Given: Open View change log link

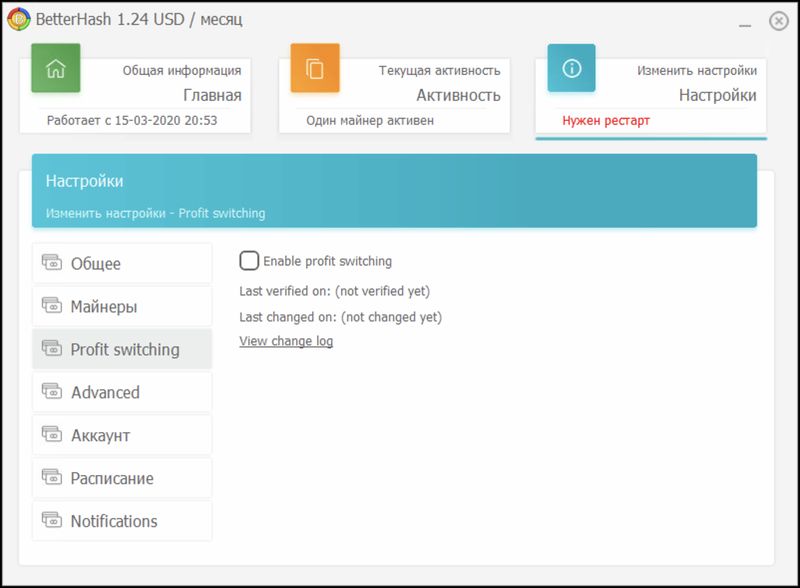Looking at the screenshot, I should tap(286, 342).
